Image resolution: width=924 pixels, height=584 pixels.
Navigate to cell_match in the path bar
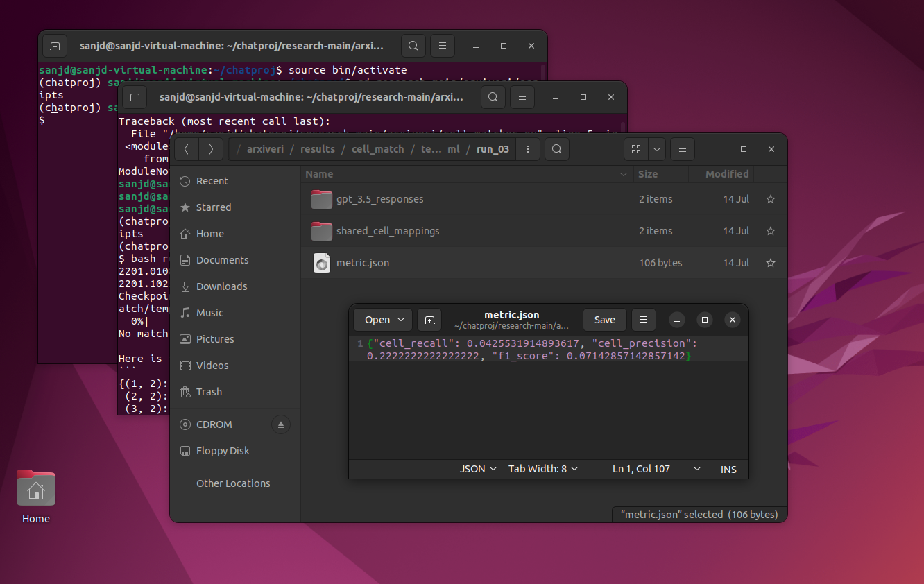click(x=377, y=149)
